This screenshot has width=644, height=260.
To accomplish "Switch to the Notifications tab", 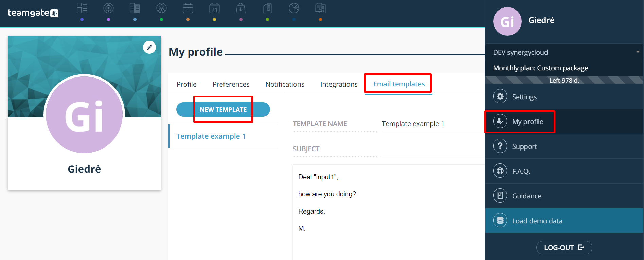I will click(285, 84).
